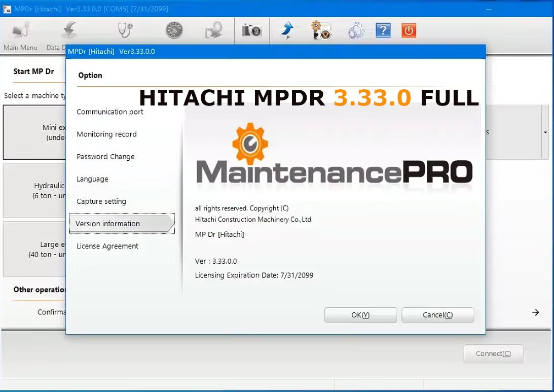Viewport: 554px width, 392px height.
Task: Open help question mark icon
Action: pos(383,30)
